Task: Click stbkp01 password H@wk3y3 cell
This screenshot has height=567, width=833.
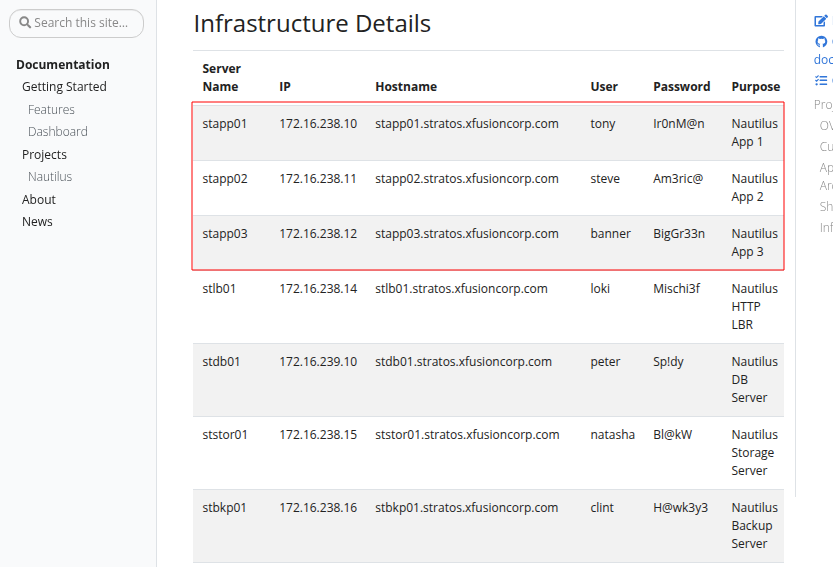Action: 680,508
